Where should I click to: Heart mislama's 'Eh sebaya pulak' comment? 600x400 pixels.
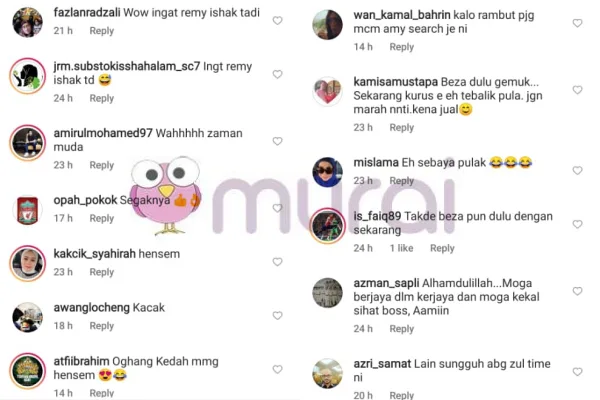577,170
